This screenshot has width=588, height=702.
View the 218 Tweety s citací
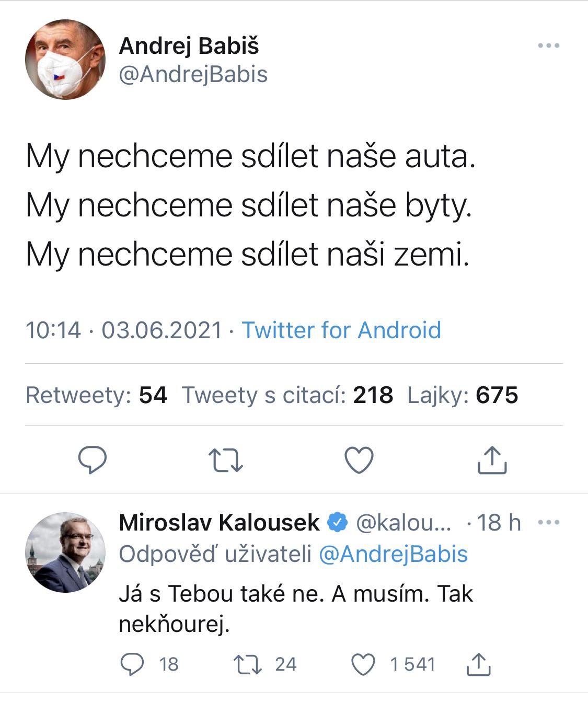(x=287, y=395)
